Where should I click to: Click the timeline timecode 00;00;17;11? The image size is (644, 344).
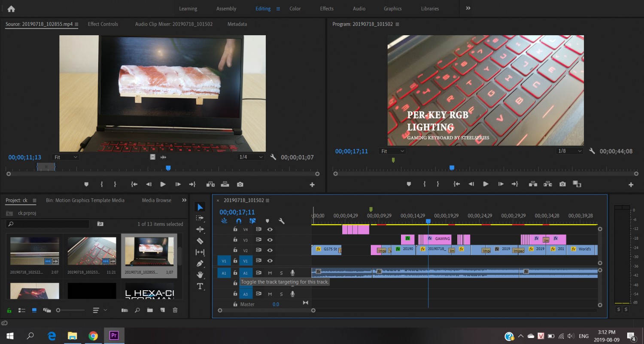click(x=237, y=212)
